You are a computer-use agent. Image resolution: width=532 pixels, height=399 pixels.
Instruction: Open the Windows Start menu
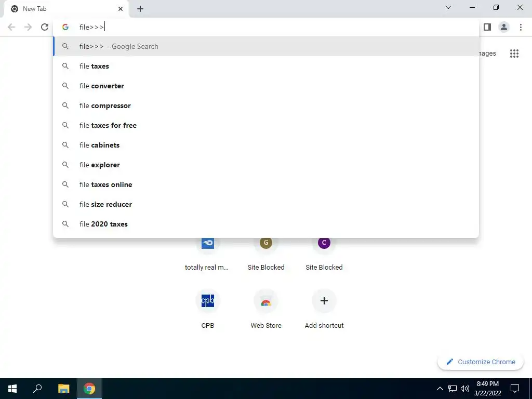[x=12, y=389]
